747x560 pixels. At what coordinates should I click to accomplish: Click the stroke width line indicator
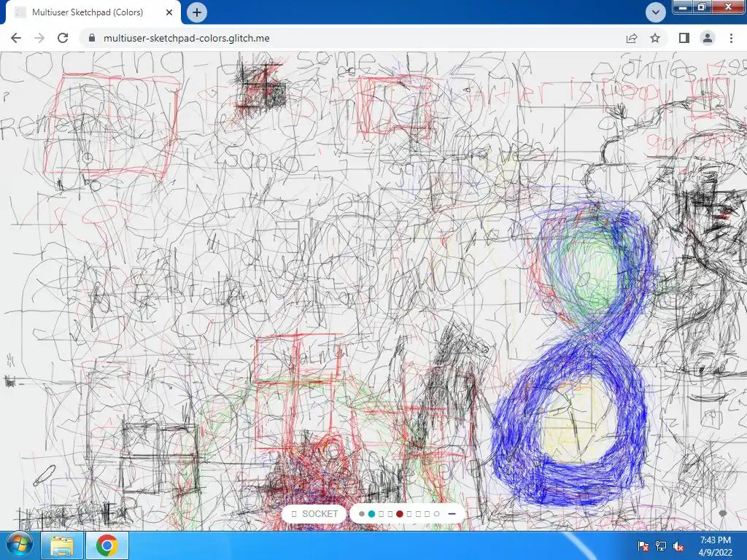(452, 514)
